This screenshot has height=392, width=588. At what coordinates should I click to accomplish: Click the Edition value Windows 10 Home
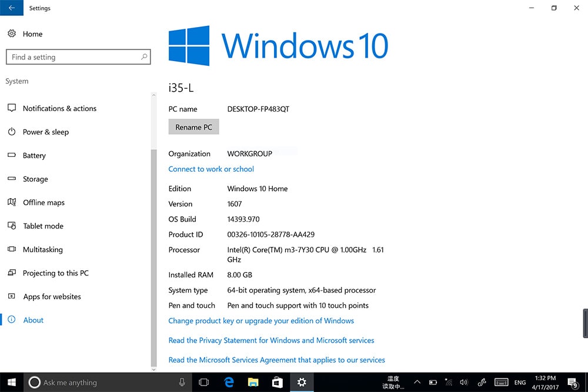point(258,189)
